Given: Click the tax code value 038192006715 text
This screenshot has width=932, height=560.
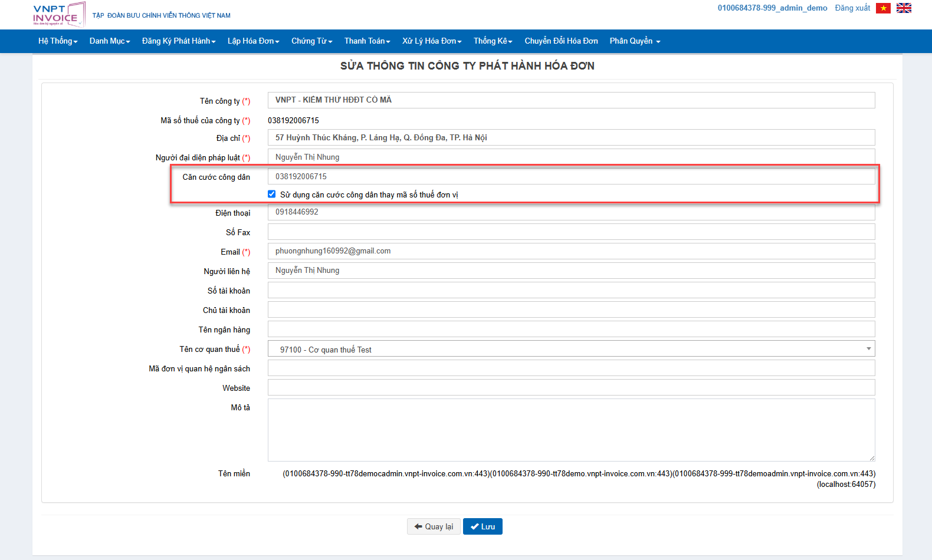Looking at the screenshot, I should 293,120.
